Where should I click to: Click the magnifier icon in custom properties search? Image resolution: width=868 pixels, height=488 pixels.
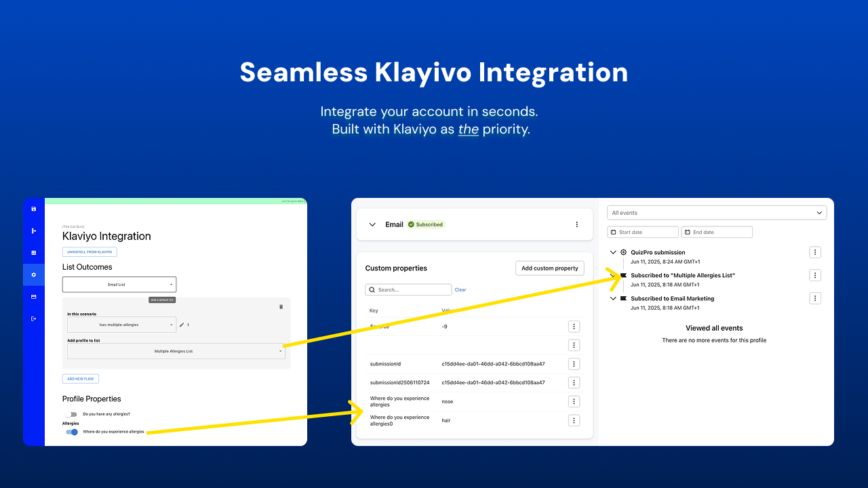pyautogui.click(x=372, y=289)
